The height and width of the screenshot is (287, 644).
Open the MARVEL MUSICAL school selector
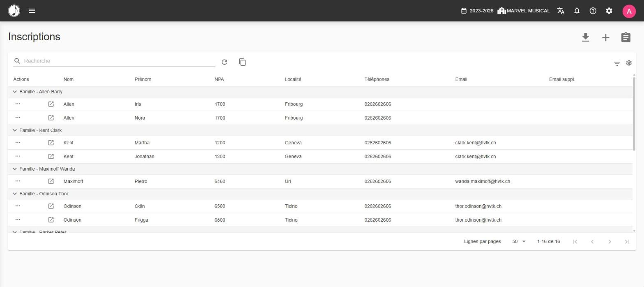(524, 11)
